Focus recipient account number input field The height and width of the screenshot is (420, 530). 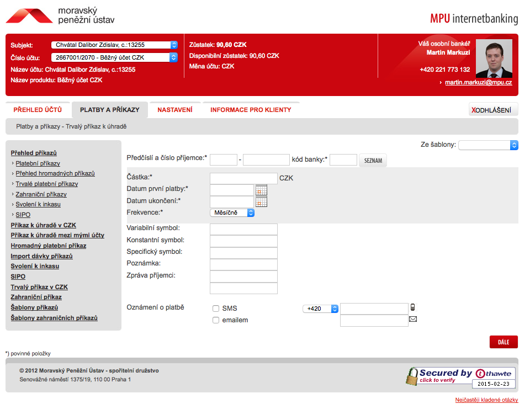pos(266,160)
